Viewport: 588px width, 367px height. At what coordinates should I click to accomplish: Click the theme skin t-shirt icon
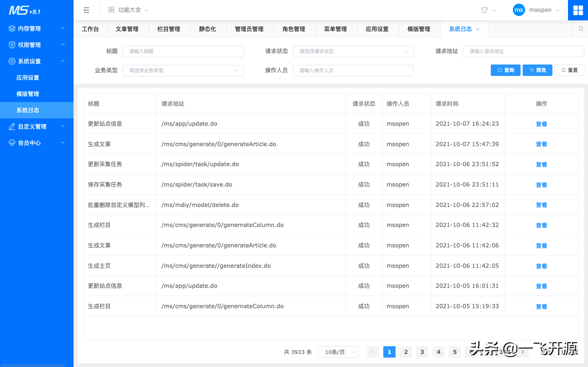coord(485,10)
